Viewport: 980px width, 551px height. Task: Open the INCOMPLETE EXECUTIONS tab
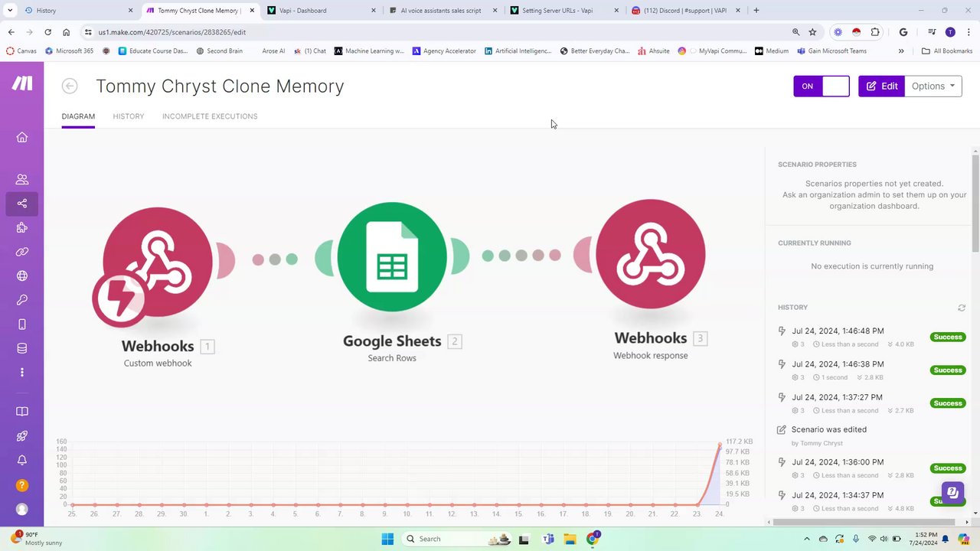coord(210,116)
